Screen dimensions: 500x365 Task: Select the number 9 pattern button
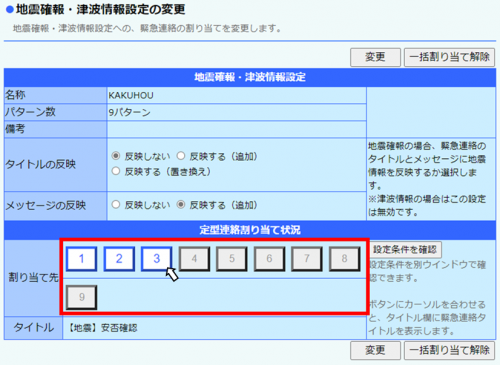(82, 297)
